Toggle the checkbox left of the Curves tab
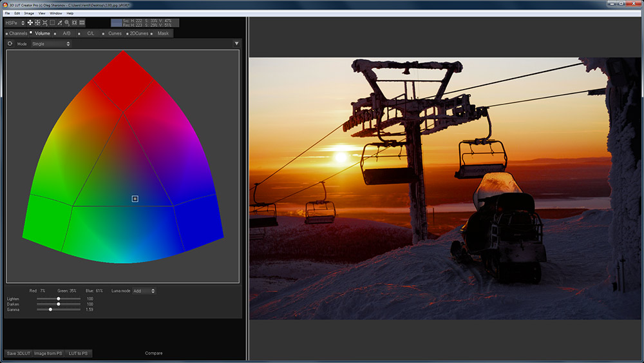Screen dimensions: 644x363 pos(104,34)
